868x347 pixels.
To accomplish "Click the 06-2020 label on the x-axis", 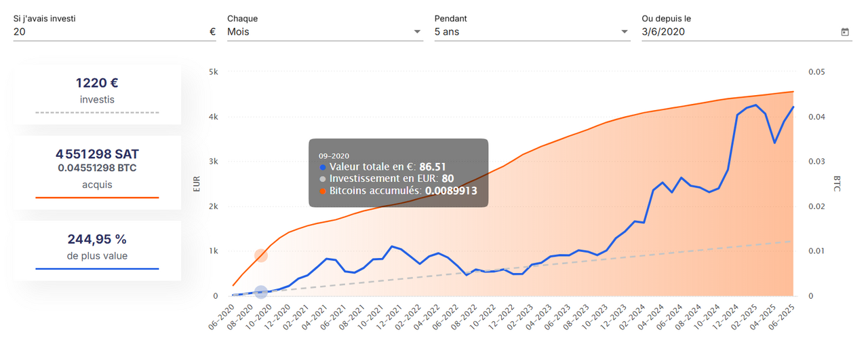I will click(221, 316).
